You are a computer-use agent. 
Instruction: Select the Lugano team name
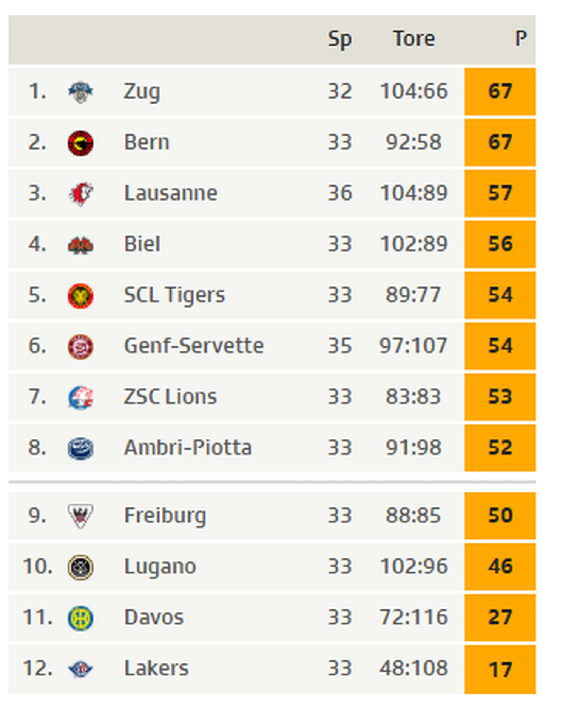[160, 567]
